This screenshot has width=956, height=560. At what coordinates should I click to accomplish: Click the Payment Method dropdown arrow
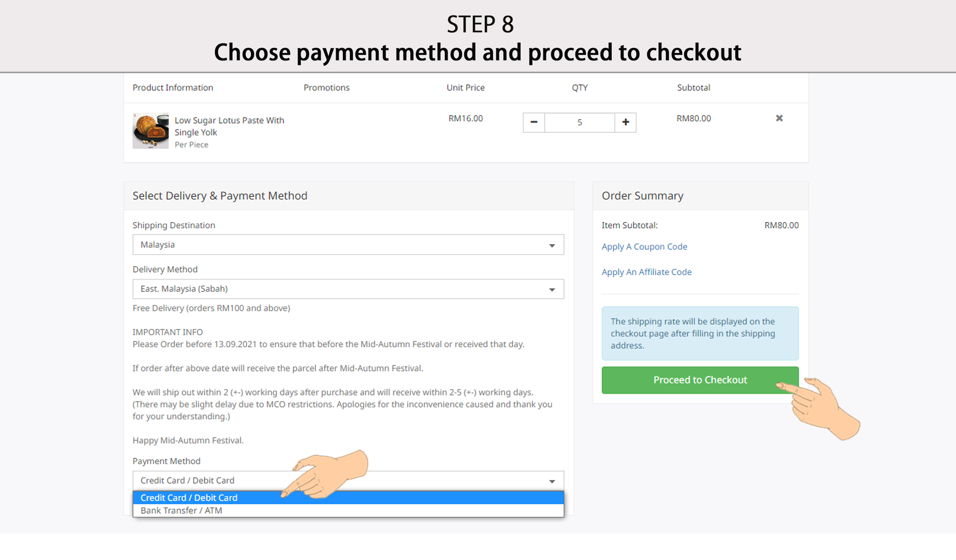(x=552, y=481)
